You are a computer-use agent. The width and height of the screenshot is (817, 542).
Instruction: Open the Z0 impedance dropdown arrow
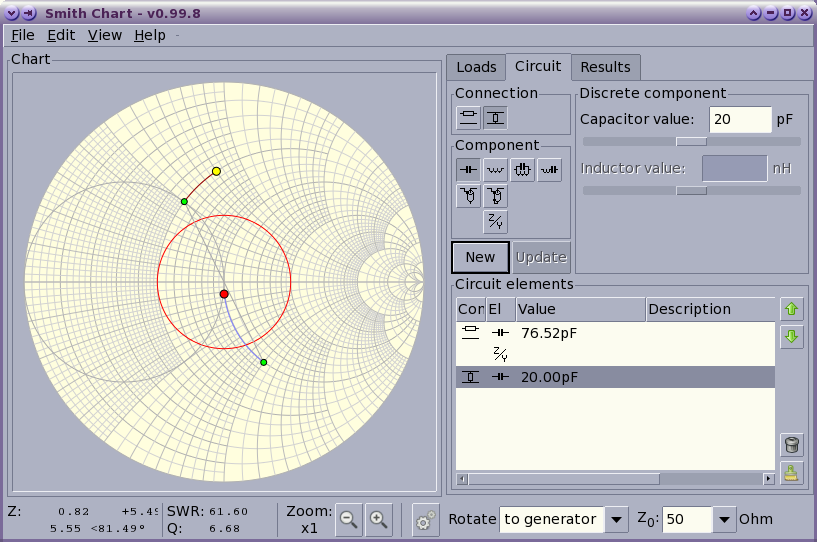pos(724,519)
